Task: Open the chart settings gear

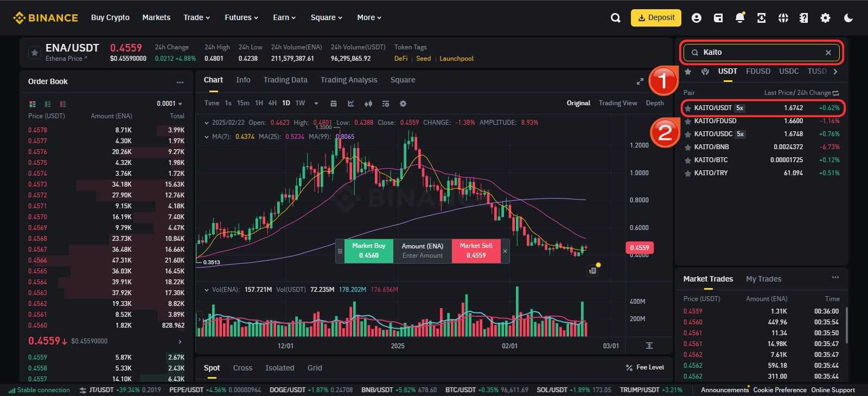Action: pos(403,104)
